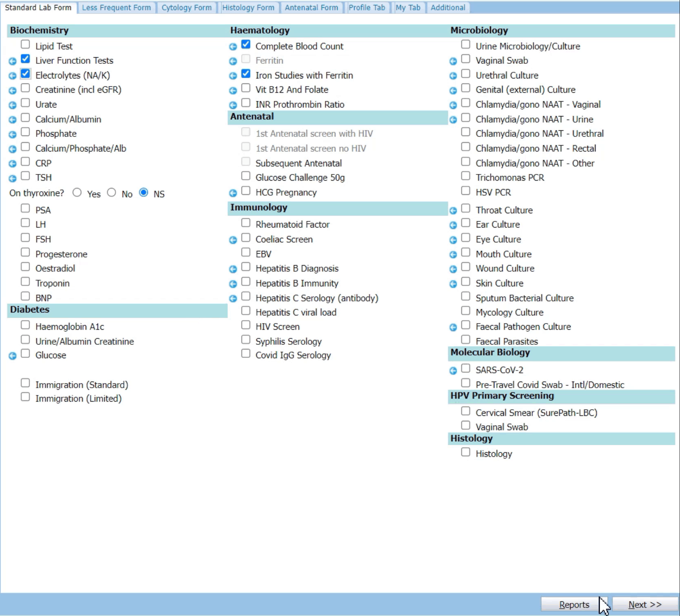Uncheck the Electrolytes (NA/K) checkbox
The height and width of the screenshot is (616, 680).
25,74
